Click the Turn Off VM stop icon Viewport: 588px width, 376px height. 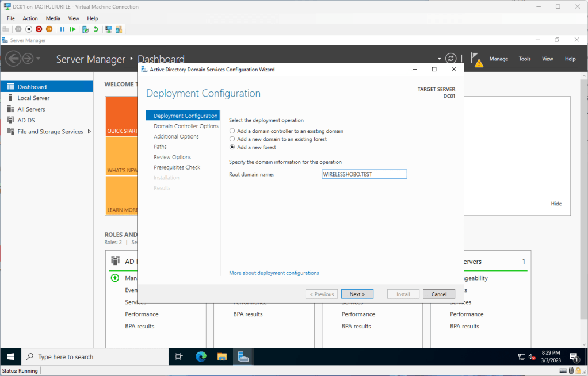(x=29, y=29)
